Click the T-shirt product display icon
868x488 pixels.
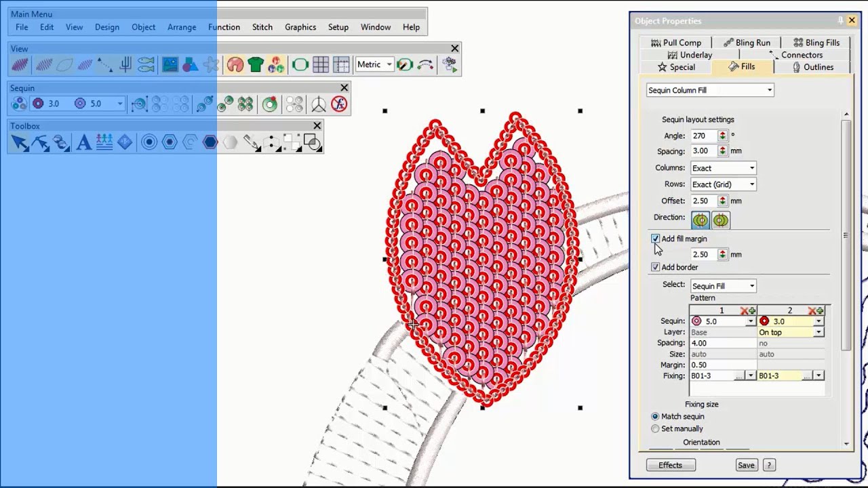point(256,65)
